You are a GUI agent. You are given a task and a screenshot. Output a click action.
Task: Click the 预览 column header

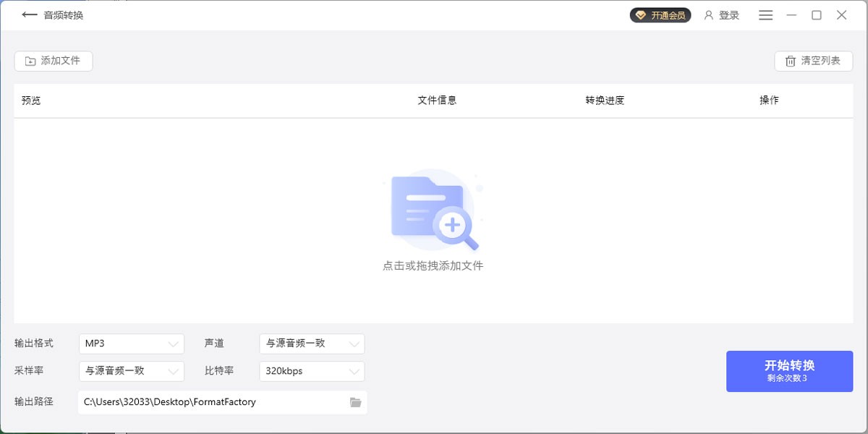(x=31, y=101)
